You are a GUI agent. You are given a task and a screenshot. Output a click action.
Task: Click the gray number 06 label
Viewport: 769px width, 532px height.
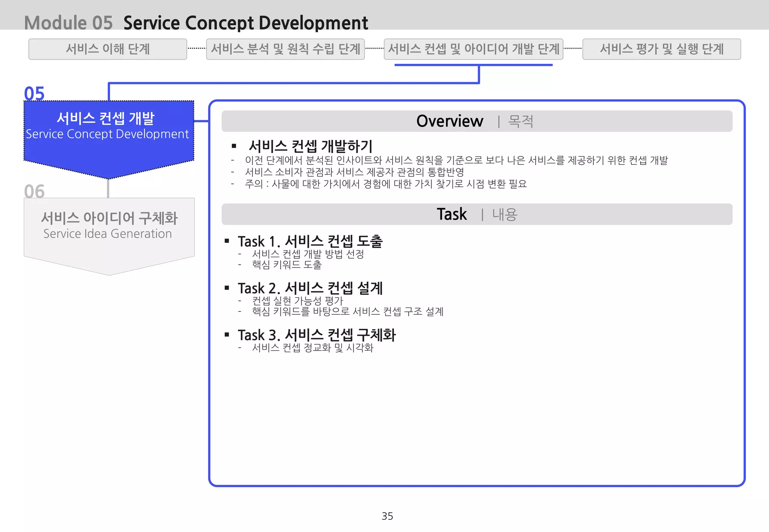(x=34, y=191)
